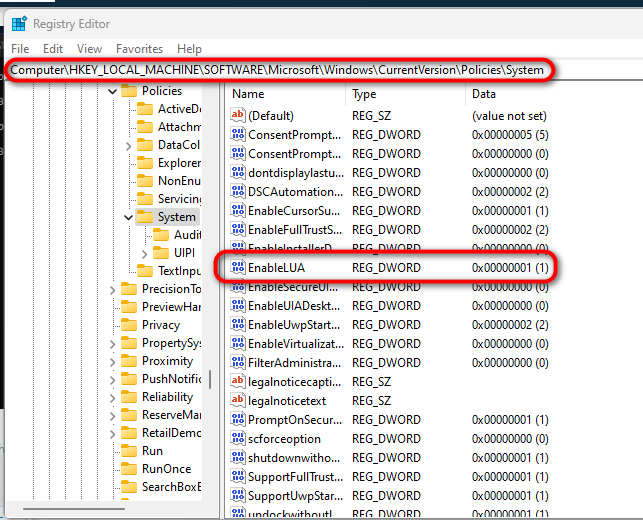
Task: Open the Favorites menu
Action: point(139,49)
